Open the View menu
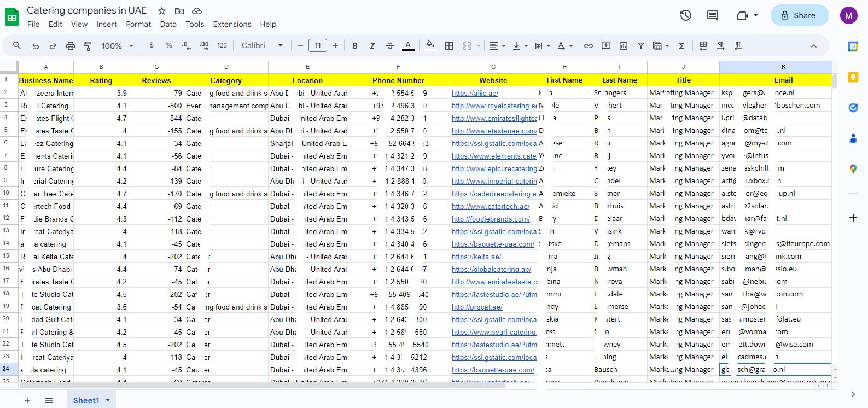The height and width of the screenshot is (408, 868). point(79,24)
